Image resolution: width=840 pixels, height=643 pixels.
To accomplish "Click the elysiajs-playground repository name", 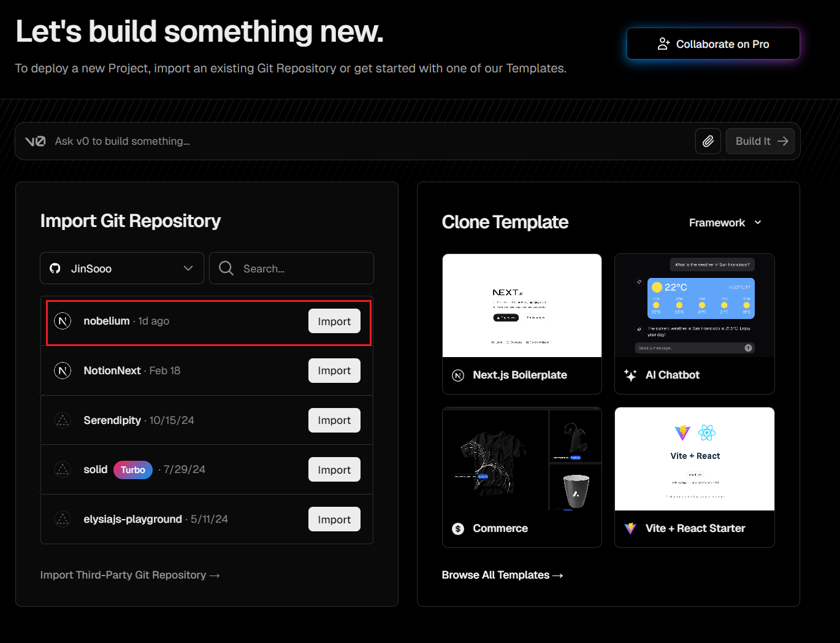I will click(x=133, y=519).
